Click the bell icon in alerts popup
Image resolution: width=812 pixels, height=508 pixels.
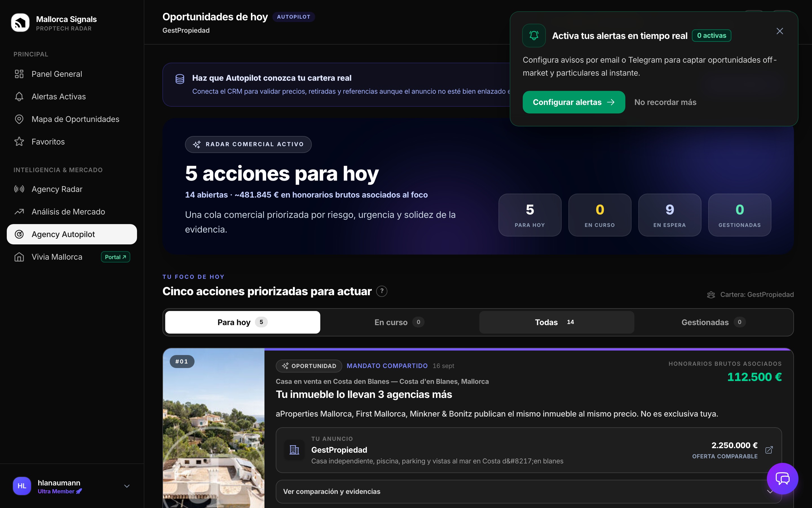click(534, 36)
